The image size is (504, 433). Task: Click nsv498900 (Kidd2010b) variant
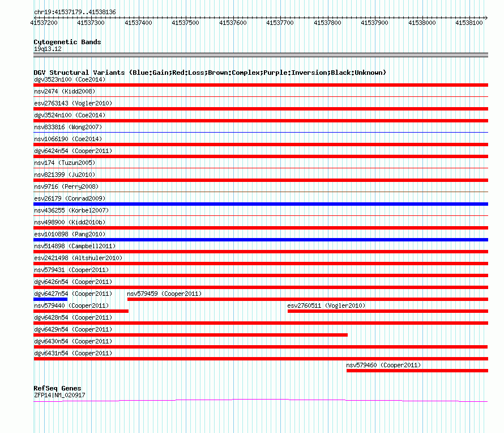click(x=70, y=222)
